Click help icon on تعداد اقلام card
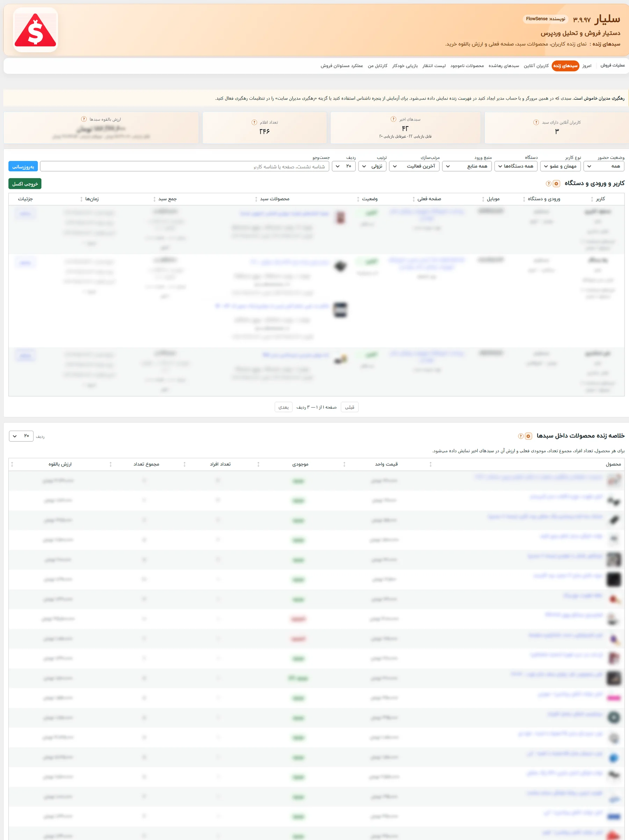This screenshot has width=629, height=840. tap(254, 122)
